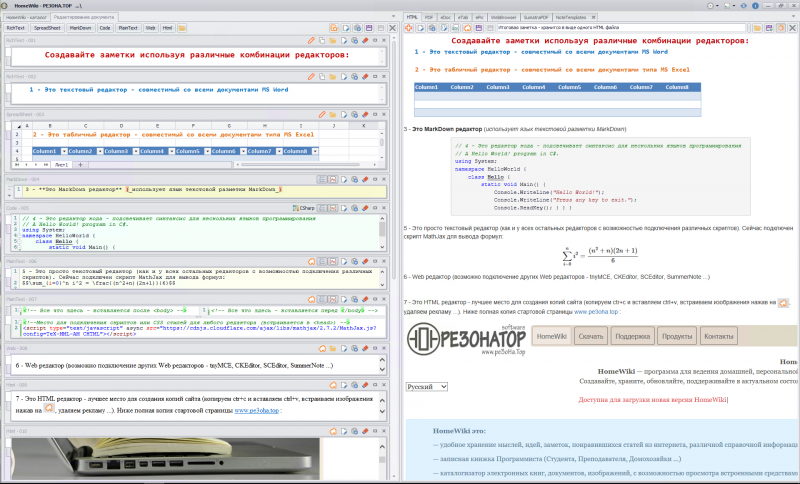Click the folder icon of Web-008
The width and height of the screenshot is (800, 484).
point(333,348)
